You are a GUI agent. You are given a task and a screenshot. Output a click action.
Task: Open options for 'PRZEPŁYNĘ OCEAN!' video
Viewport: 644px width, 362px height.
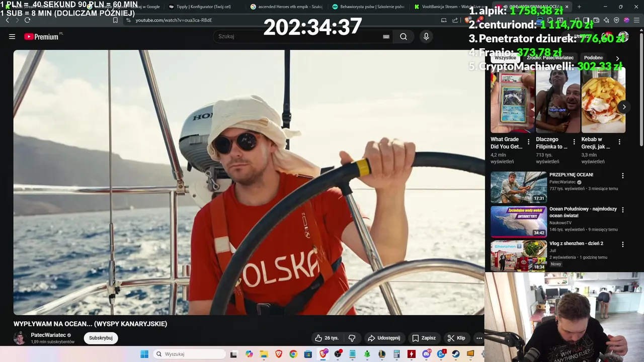[623, 176]
